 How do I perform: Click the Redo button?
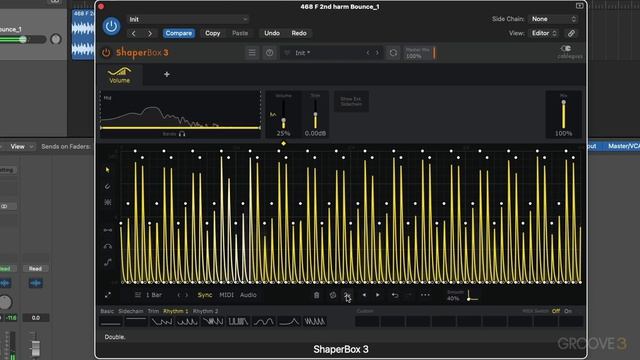click(299, 33)
